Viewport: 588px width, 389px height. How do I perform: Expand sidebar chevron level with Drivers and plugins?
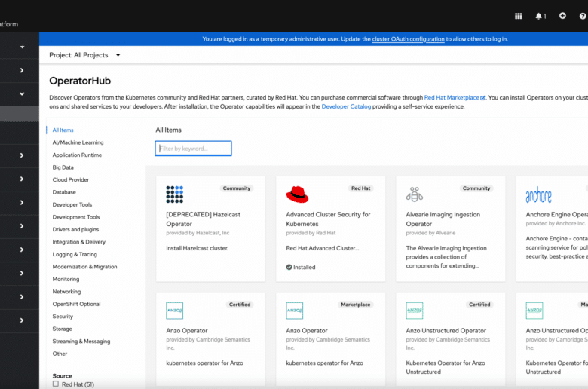pyautogui.click(x=22, y=226)
